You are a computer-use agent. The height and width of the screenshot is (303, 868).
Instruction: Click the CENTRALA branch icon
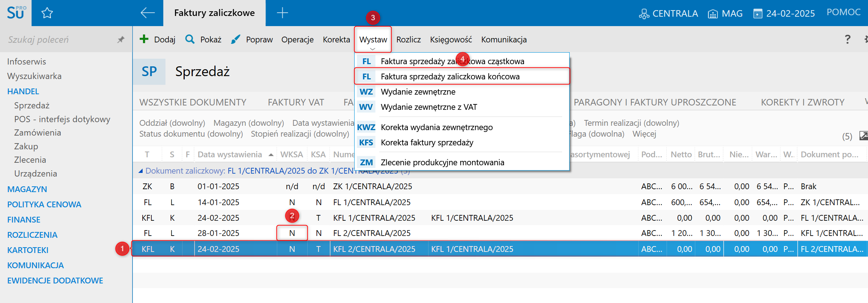(644, 14)
